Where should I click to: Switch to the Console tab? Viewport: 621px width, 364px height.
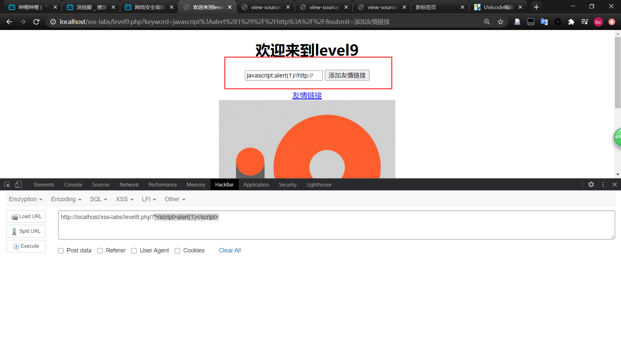[73, 185]
